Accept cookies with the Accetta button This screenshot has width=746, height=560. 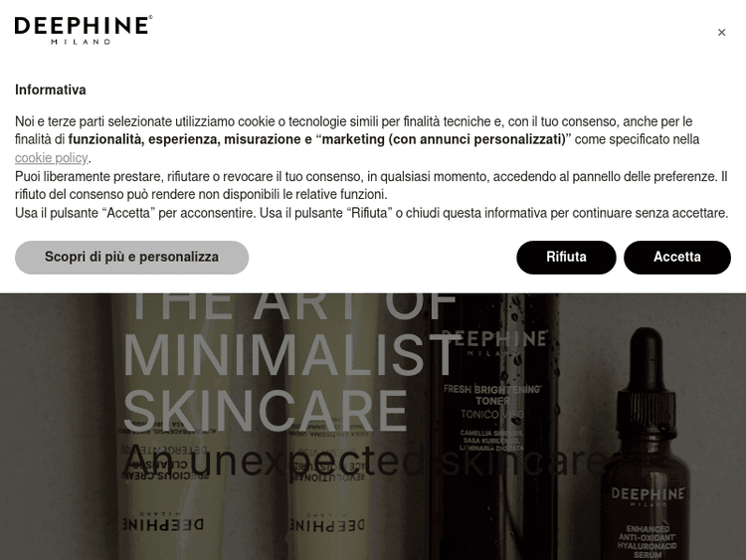(677, 257)
